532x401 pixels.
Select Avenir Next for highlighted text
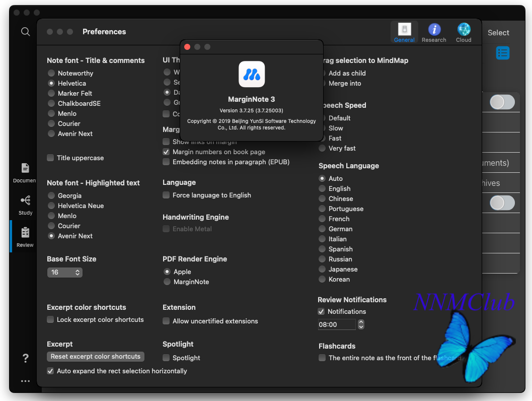coord(51,236)
